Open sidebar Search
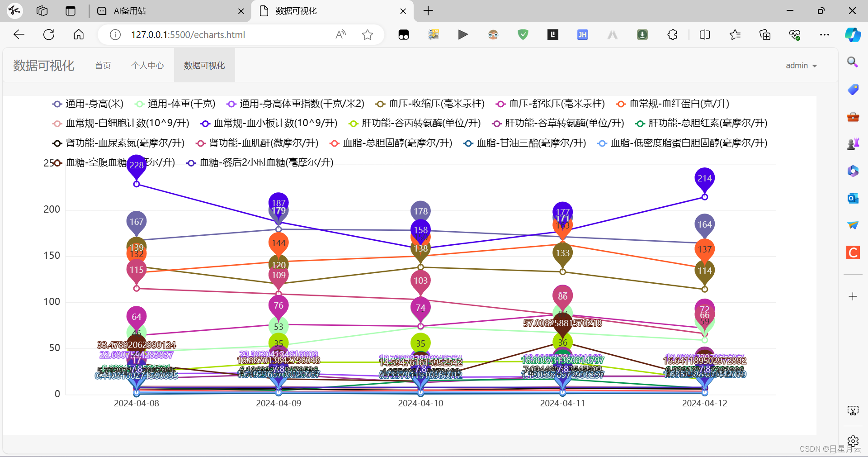 click(853, 62)
